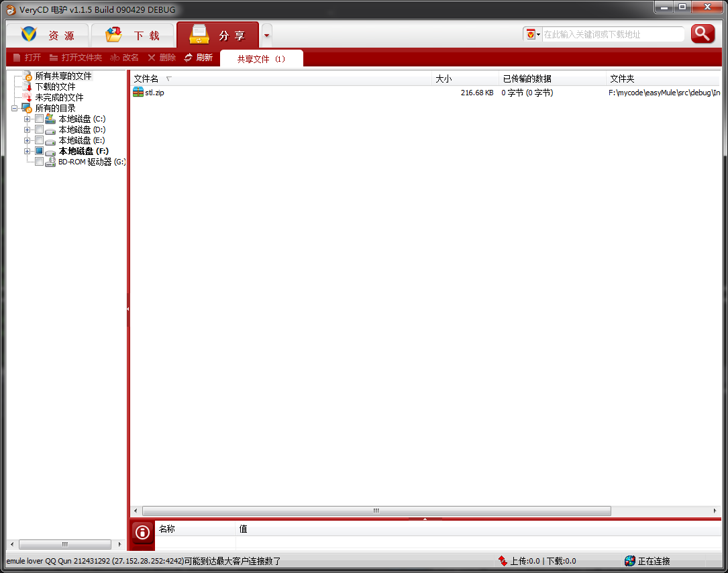The image size is (728, 573).
Task: Click the red info icon in details panel
Action: coord(142,532)
